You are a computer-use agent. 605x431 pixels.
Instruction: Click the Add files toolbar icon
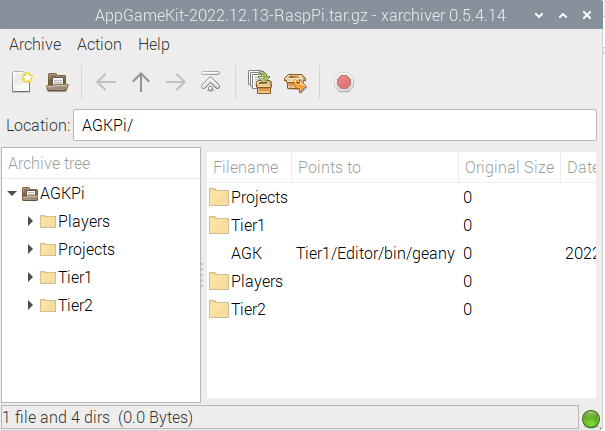260,82
